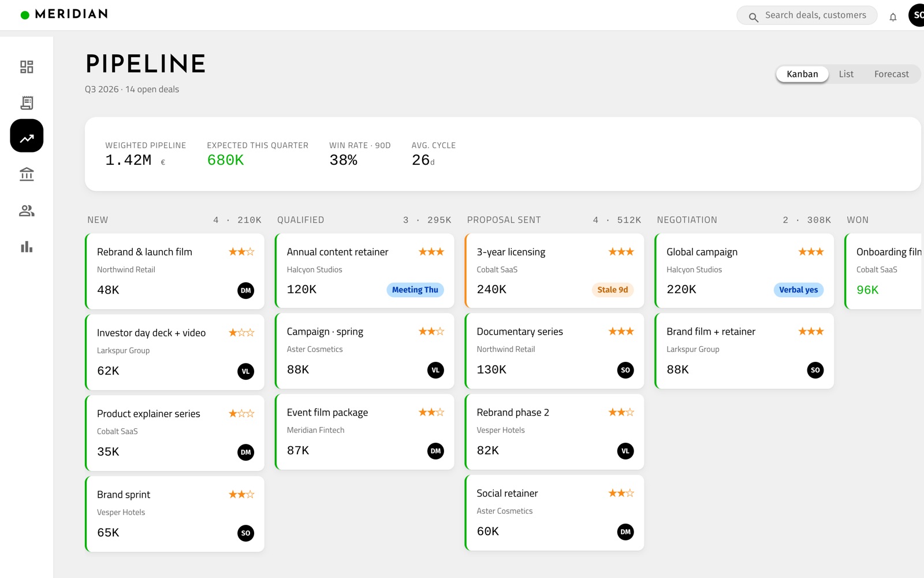Click VL avatar on Campaign spring card
Image resolution: width=924 pixels, height=578 pixels.
(436, 370)
